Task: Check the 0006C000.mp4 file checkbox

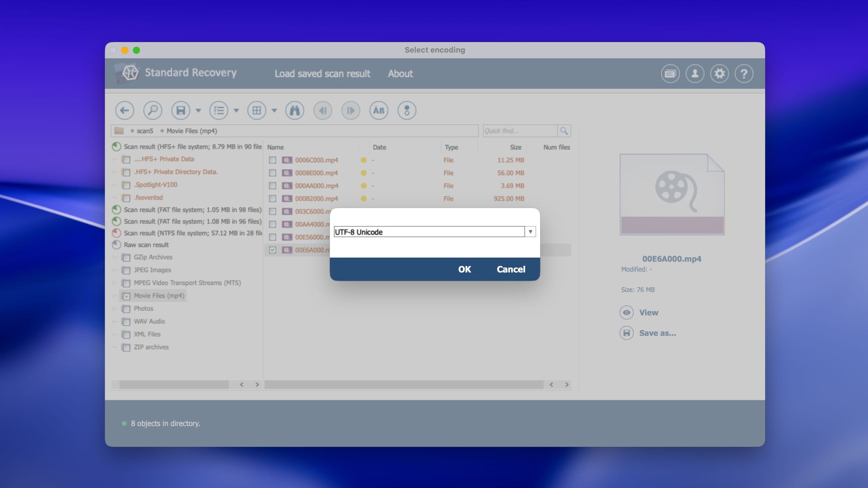Action: coord(273,160)
